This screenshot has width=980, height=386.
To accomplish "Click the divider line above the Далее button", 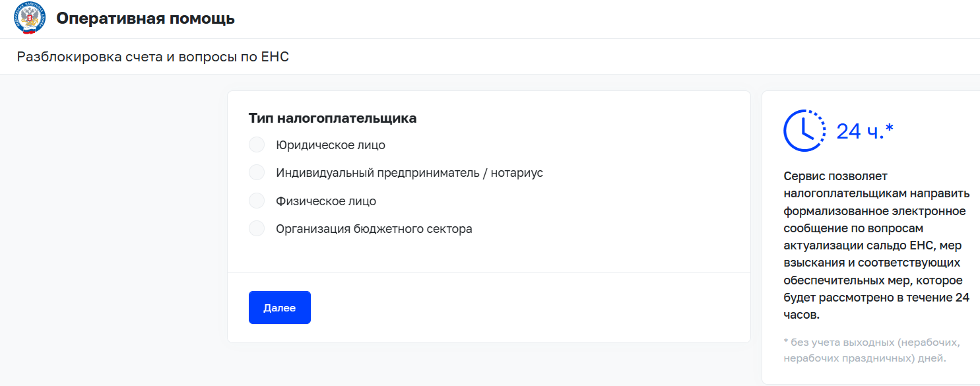I will point(488,272).
